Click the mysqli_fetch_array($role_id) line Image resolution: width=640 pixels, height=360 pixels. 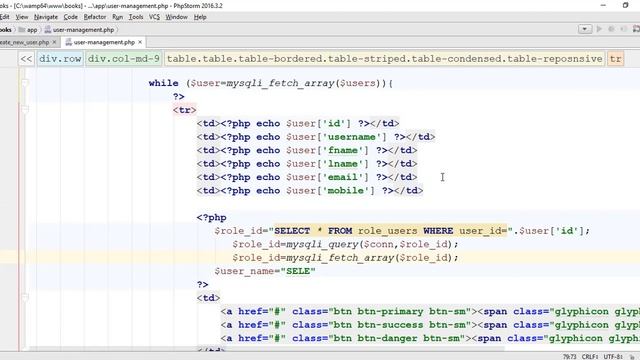[345, 258]
